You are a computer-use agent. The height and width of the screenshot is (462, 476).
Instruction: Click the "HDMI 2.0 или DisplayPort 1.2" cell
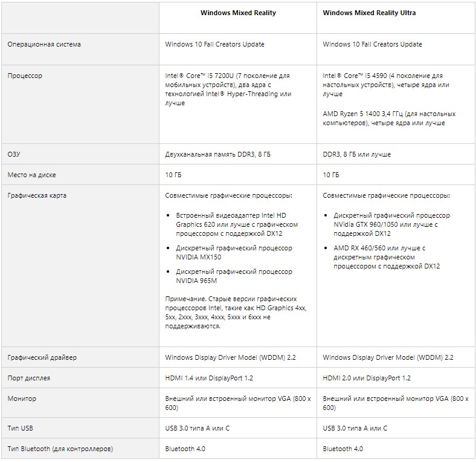pyautogui.click(x=367, y=378)
